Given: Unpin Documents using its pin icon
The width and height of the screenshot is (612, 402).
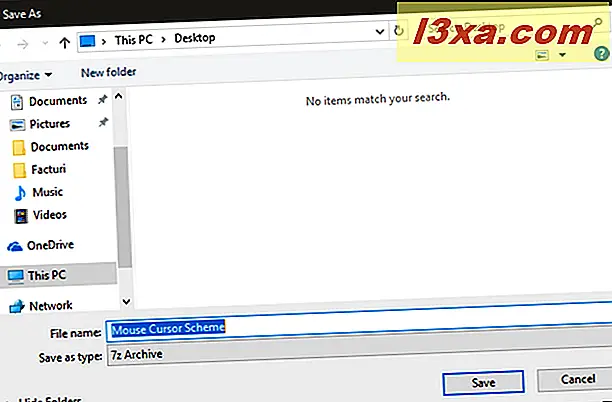Looking at the screenshot, I should click(103, 100).
